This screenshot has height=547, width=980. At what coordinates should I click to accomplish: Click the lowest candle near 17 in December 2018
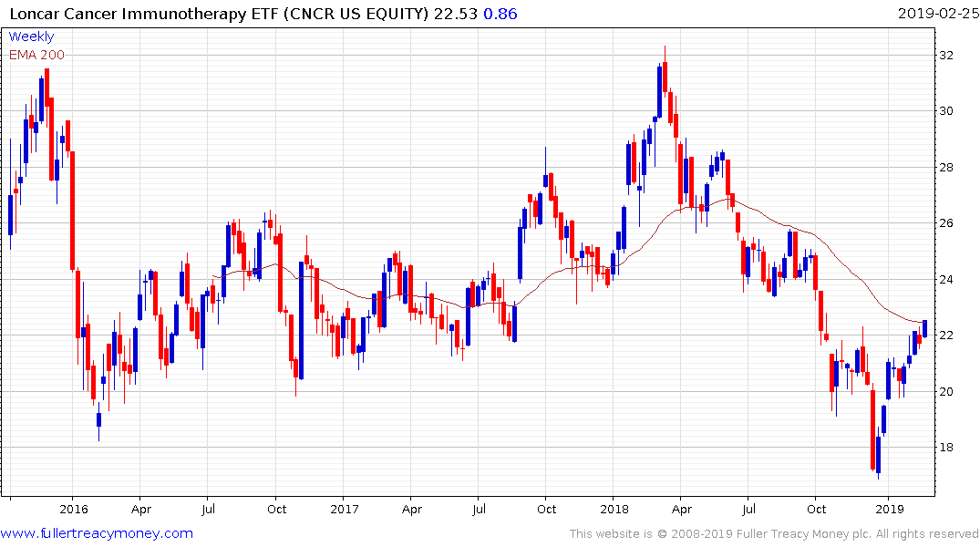[x=878, y=455]
